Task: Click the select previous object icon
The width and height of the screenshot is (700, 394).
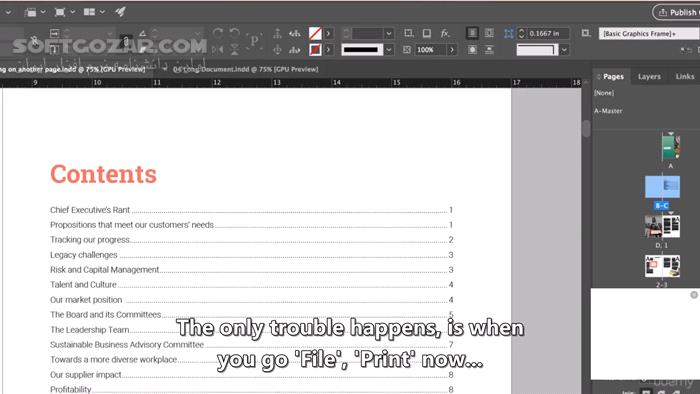Action: (x=295, y=33)
